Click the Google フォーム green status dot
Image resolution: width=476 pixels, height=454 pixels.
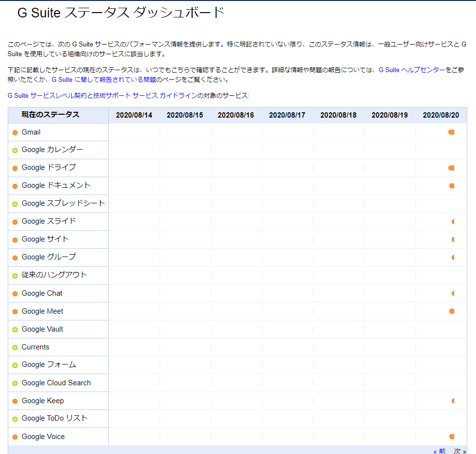tap(15, 365)
